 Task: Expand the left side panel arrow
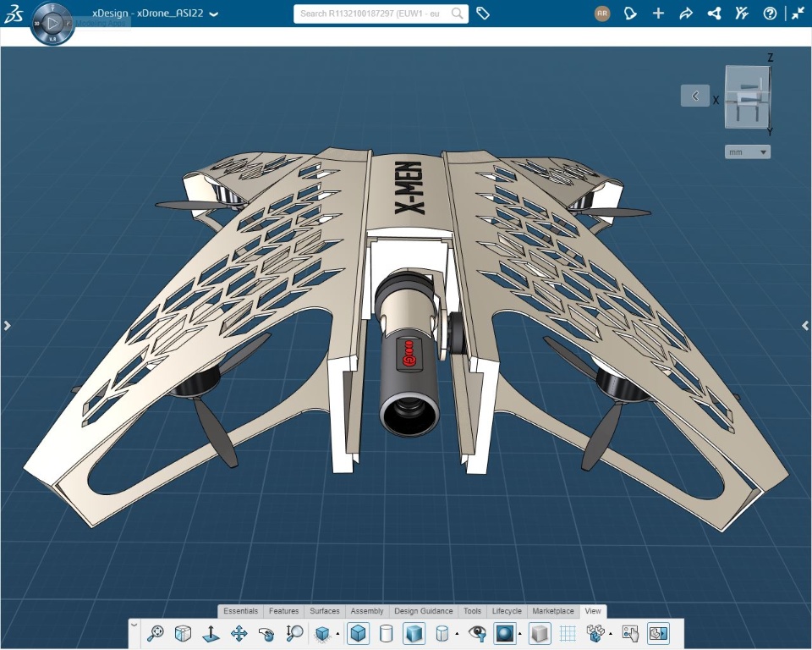tap(7, 326)
